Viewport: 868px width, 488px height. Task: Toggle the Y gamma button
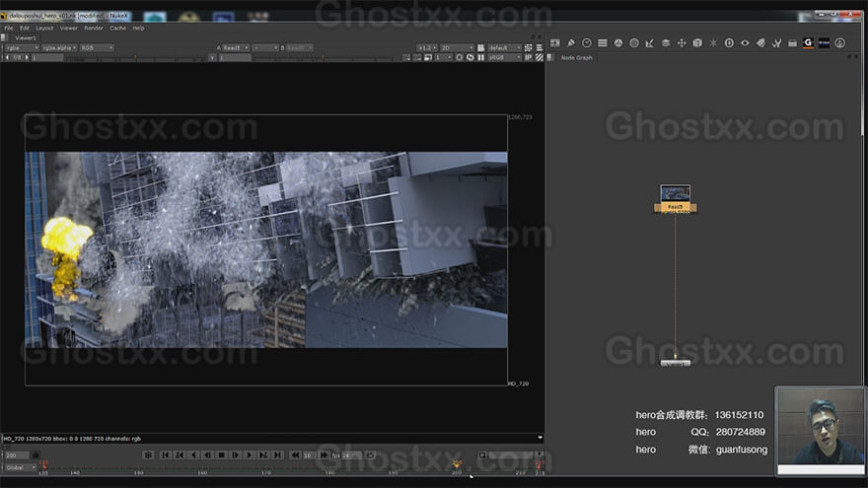coord(212,57)
